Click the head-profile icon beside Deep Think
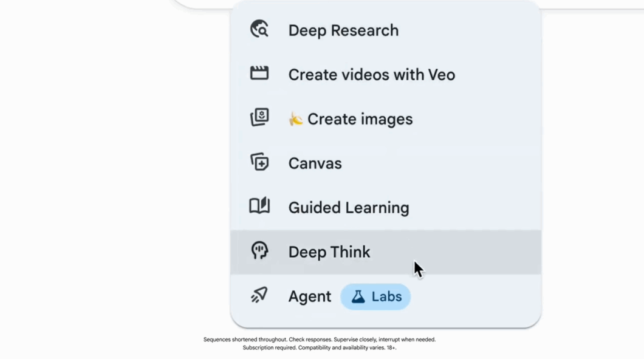Viewport: 644px width, 359px height. point(259,251)
